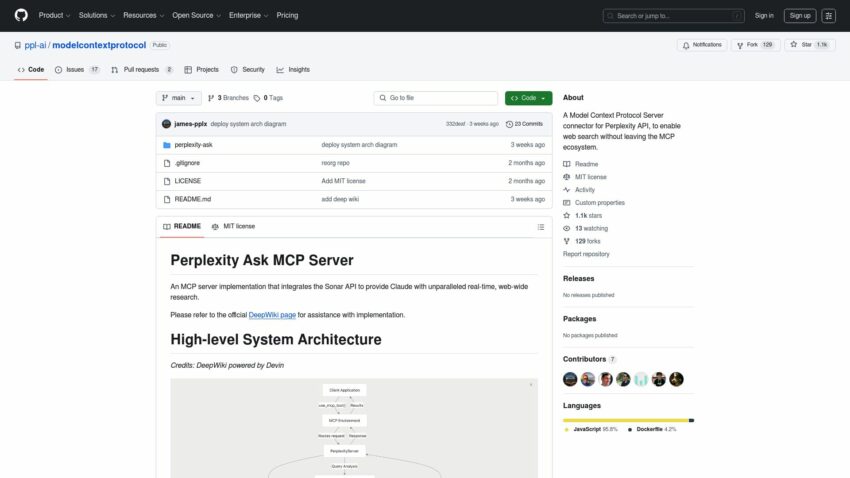Expand the Solutions menu
This screenshot has height=478, width=850.
tap(96, 15)
